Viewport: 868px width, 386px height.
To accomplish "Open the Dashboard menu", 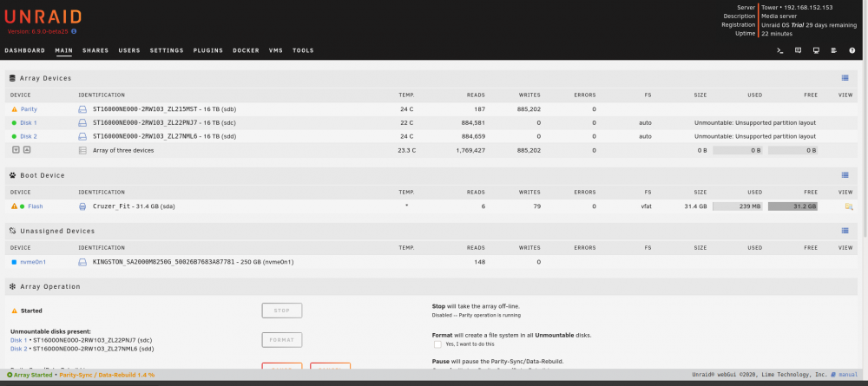I will 25,50.
